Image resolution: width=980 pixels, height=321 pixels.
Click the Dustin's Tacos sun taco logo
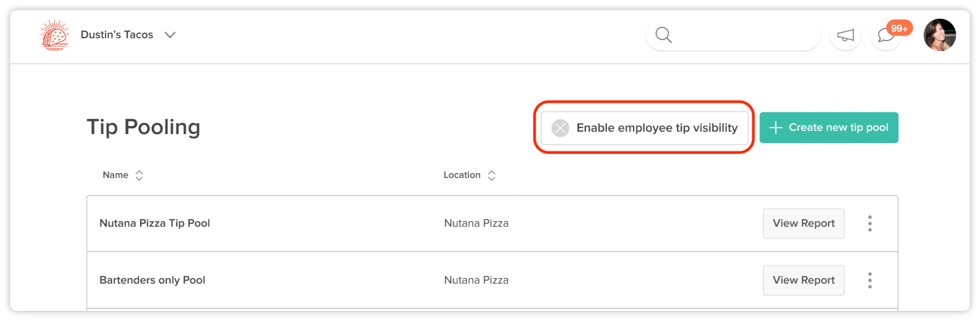point(55,35)
